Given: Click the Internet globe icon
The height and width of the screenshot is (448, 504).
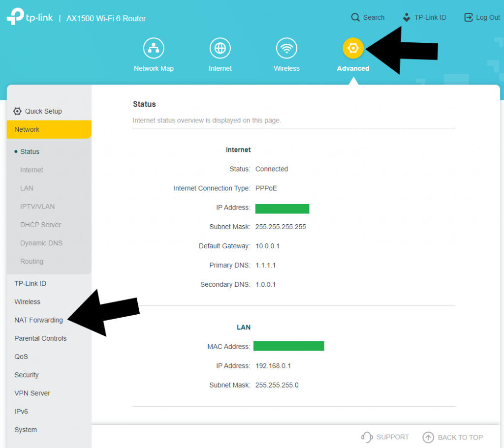Looking at the screenshot, I should coord(220,48).
